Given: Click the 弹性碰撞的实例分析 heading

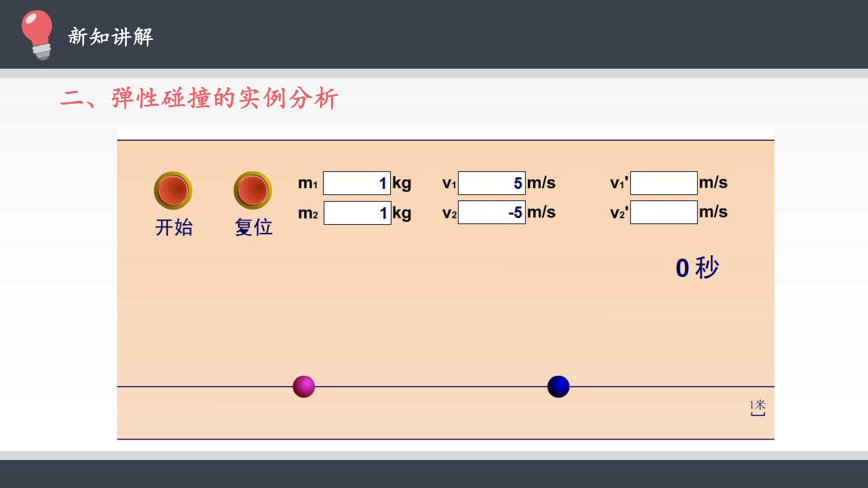Looking at the screenshot, I should (x=225, y=98).
